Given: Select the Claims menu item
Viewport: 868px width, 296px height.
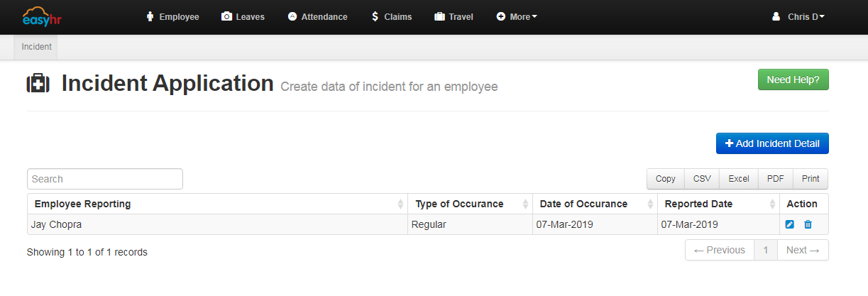Looking at the screenshot, I should coord(391,17).
